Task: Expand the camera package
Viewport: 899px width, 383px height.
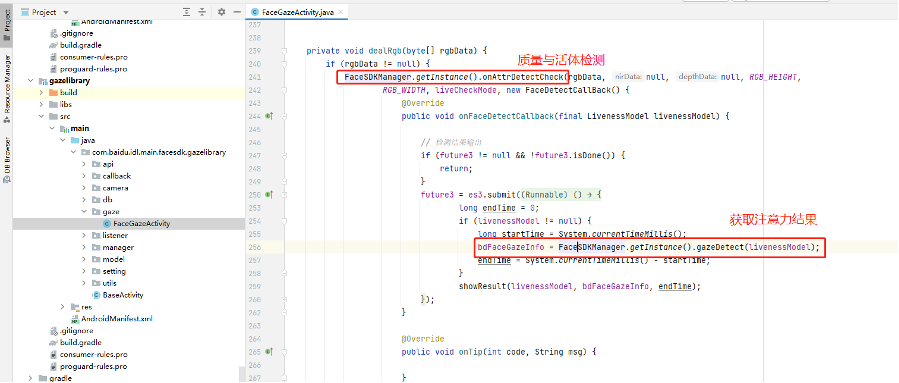Action: click(x=84, y=188)
